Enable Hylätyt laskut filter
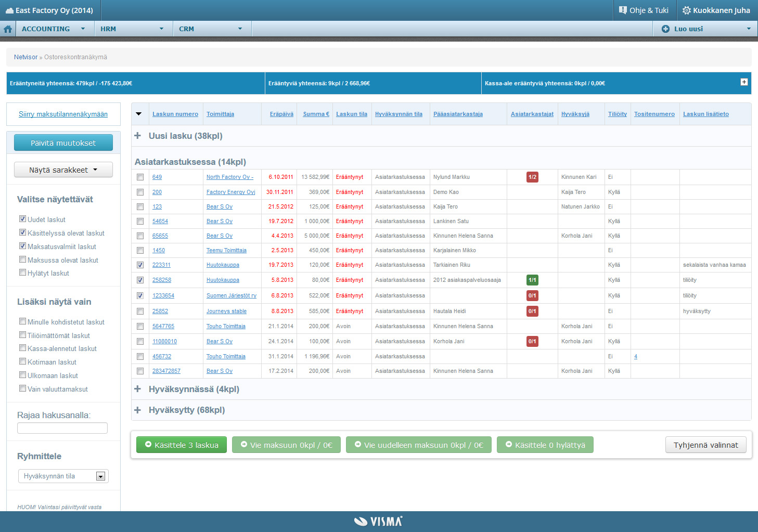 coord(22,273)
